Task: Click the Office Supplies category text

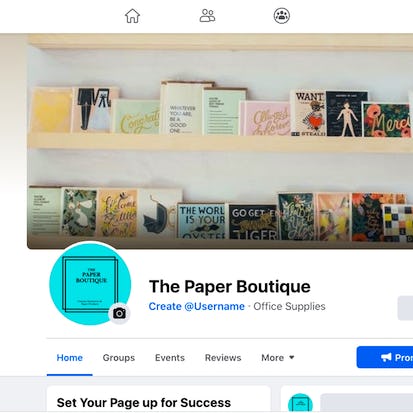Action: (x=289, y=306)
